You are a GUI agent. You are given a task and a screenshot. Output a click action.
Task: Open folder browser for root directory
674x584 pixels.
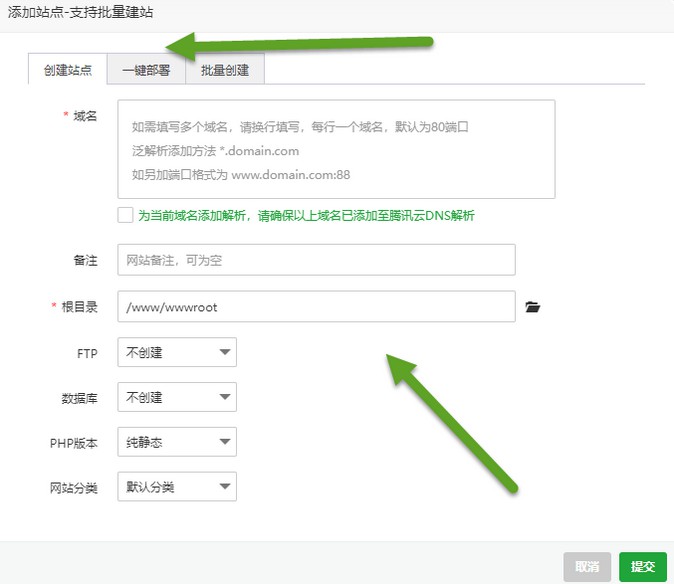(533, 307)
